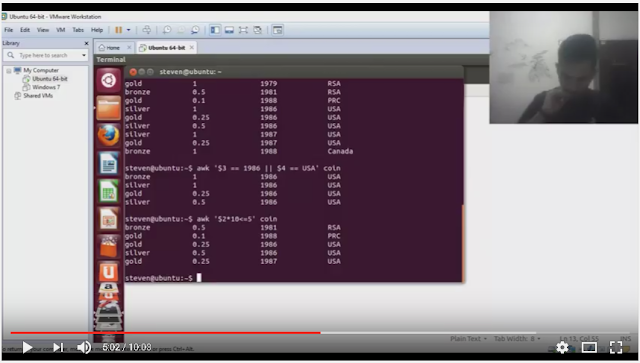
Task: Open the Tab Width dropdown
Action: 517,339
